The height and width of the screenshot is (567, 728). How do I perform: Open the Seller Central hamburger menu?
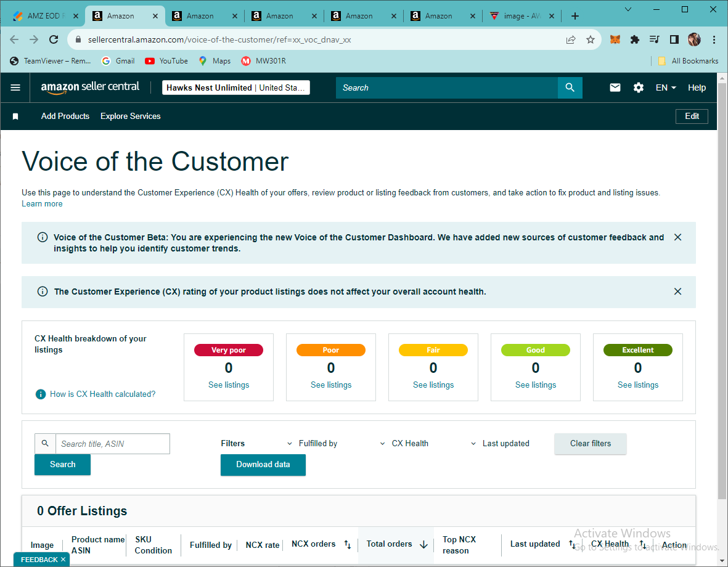[15, 88]
